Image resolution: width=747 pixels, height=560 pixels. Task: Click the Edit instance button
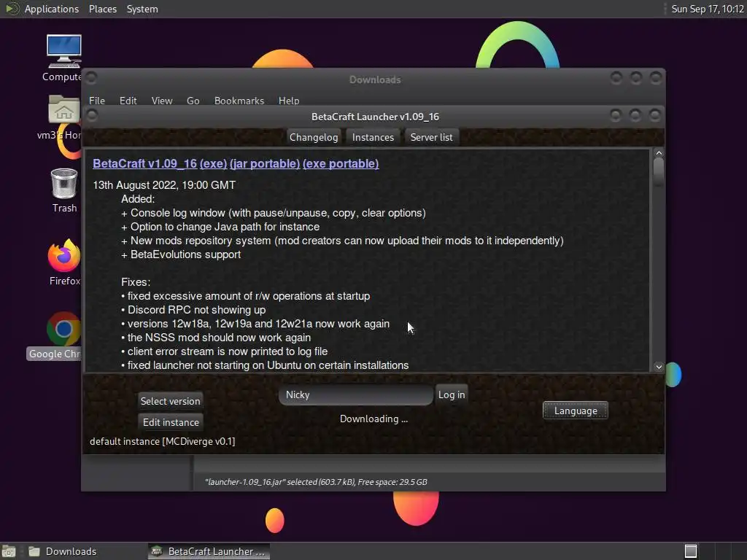coord(171,422)
